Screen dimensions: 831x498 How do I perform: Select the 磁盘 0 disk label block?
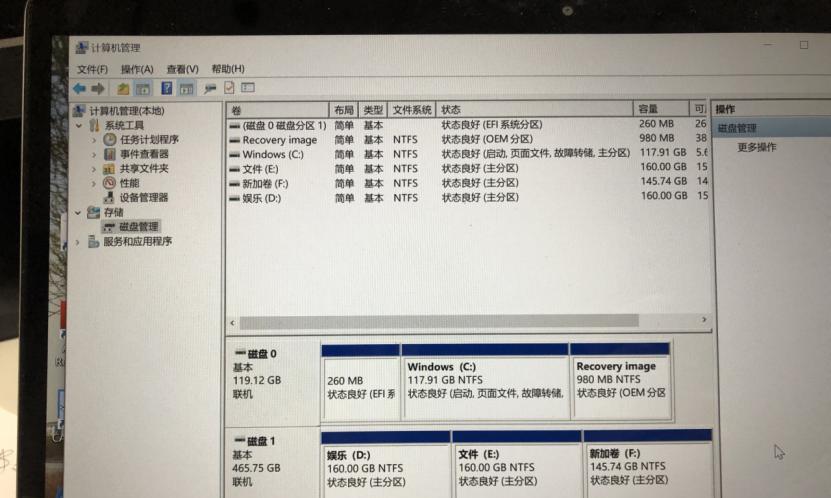point(273,381)
